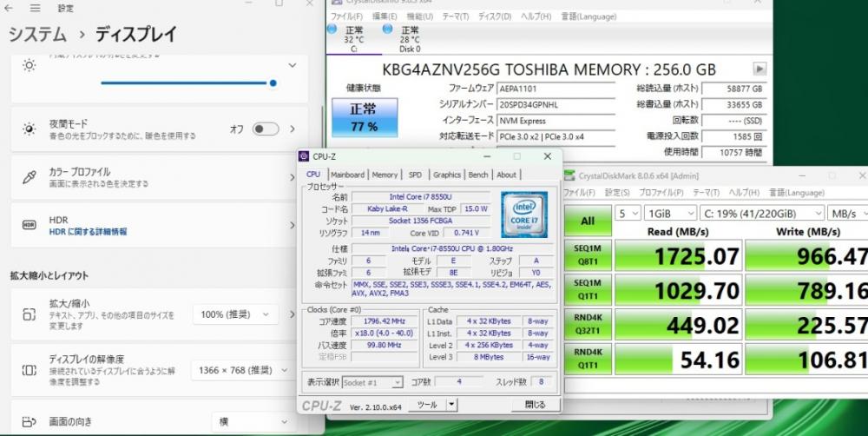This screenshot has width=868, height=436.
Task: Toggle Night light mode switch
Action: pos(265,129)
